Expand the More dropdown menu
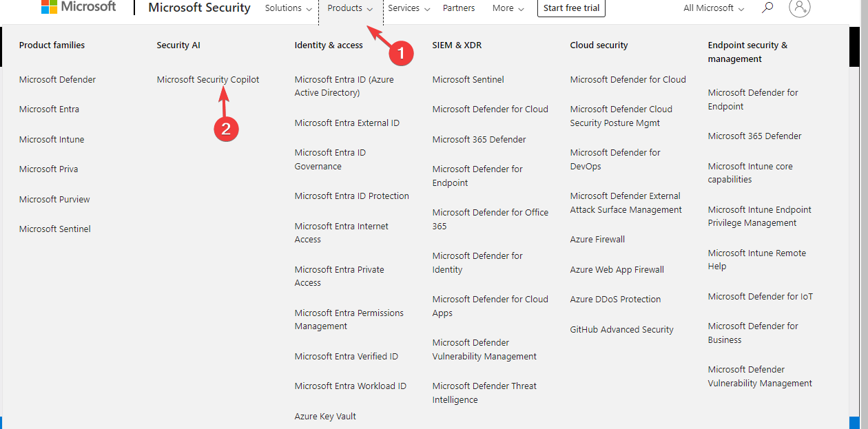Image resolution: width=868 pixels, height=429 pixels. 508,8
